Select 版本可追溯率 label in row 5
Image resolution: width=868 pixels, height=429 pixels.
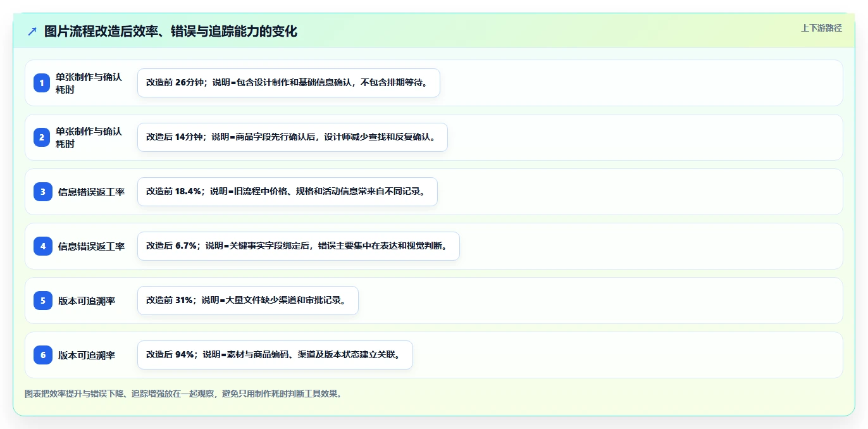[87, 301]
